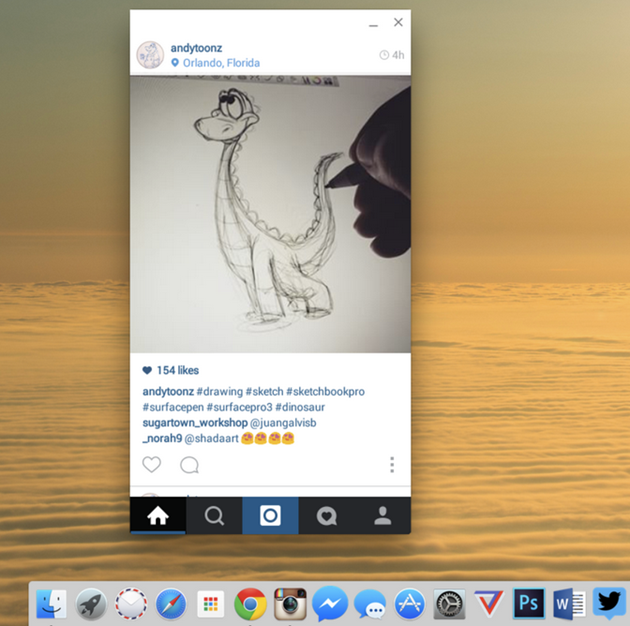630x626 pixels.
Task: Open Orlando, Florida location link
Action: coord(221,63)
